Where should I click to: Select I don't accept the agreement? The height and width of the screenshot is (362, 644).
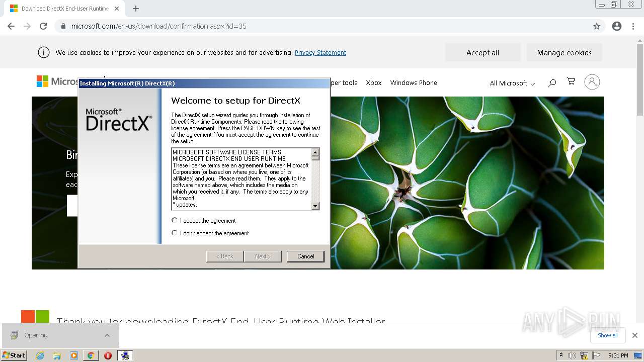[x=175, y=233]
